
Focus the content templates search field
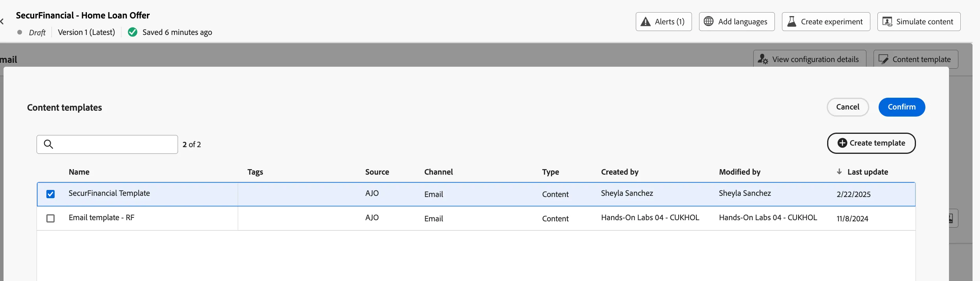pyautogui.click(x=107, y=144)
